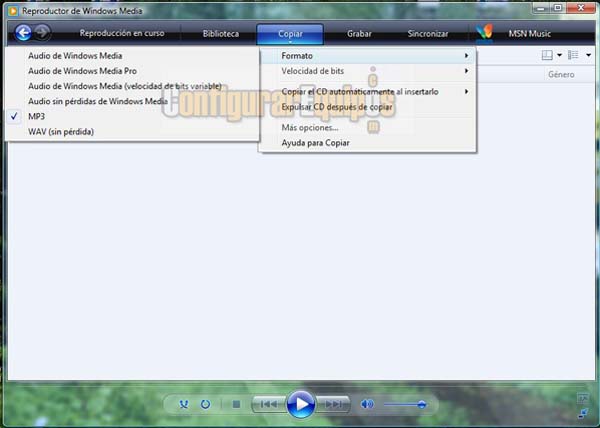Image resolution: width=600 pixels, height=428 pixels.
Task: Select Velocidad de bits menu entry
Action: (367, 71)
